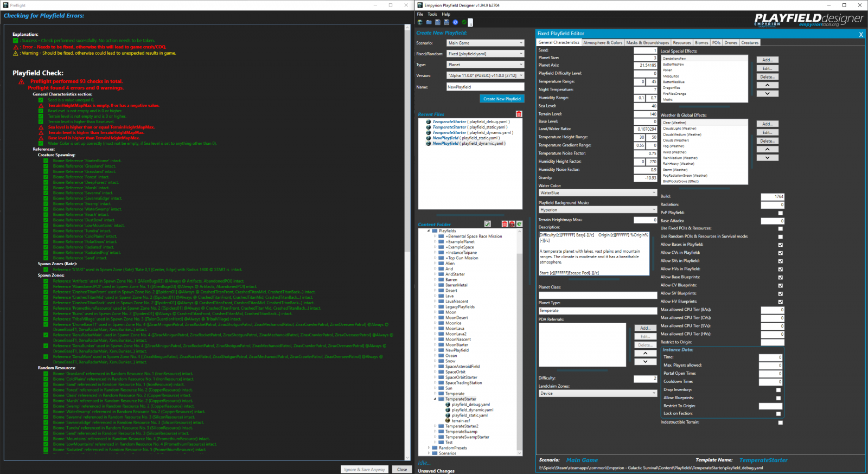Move PDA Referrals entry down
Image resolution: width=868 pixels, height=474 pixels.
click(x=645, y=361)
